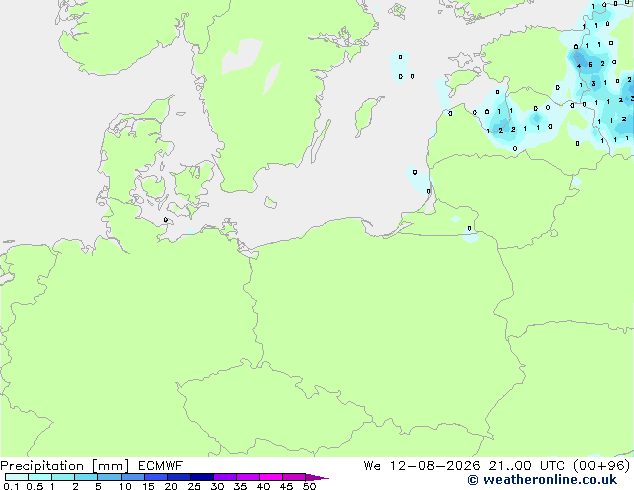
Task: Select the 5–10 mm legend color swatch
Action: tap(110, 477)
